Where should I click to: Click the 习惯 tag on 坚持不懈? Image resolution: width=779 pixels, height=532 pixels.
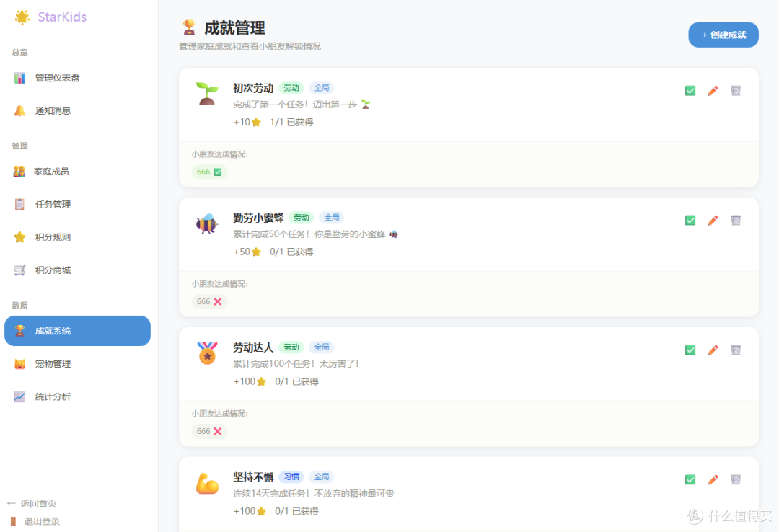tap(291, 477)
